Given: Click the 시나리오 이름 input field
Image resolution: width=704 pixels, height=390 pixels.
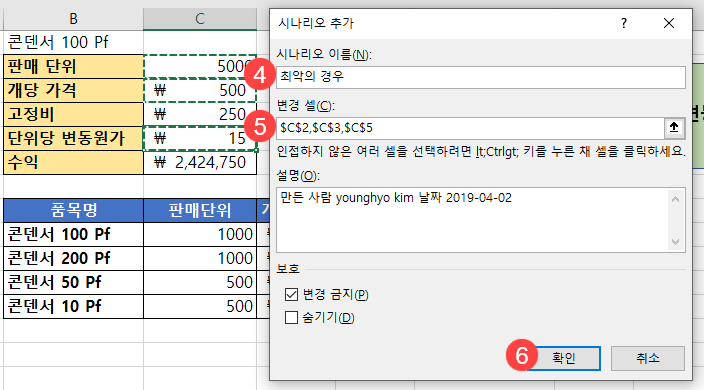Looking at the screenshot, I should pyautogui.click(x=480, y=77).
